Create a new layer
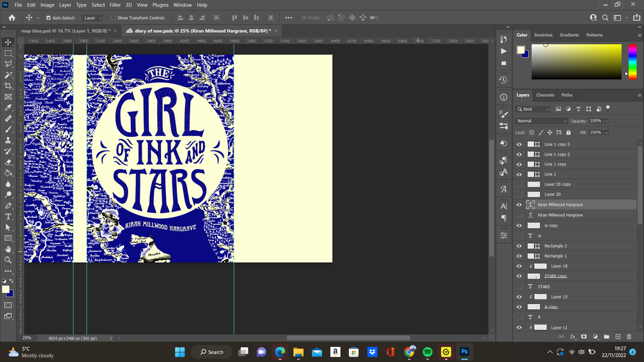This screenshot has width=644, height=362. (618, 336)
